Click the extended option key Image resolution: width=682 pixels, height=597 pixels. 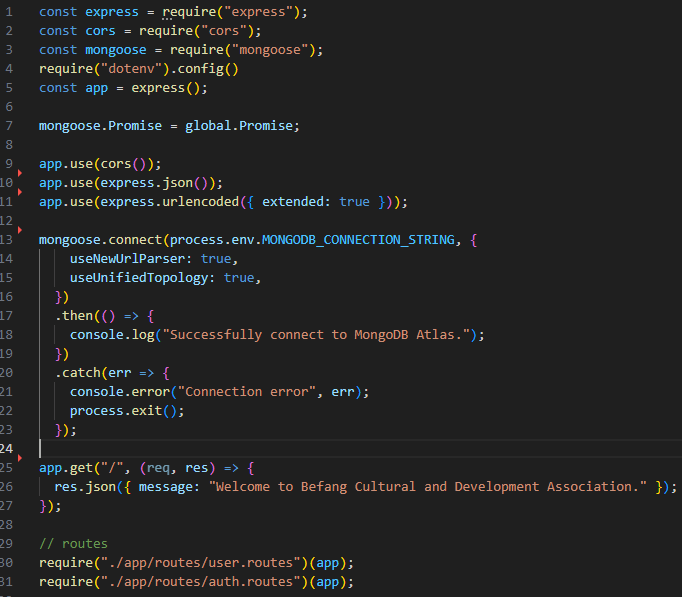click(293, 202)
